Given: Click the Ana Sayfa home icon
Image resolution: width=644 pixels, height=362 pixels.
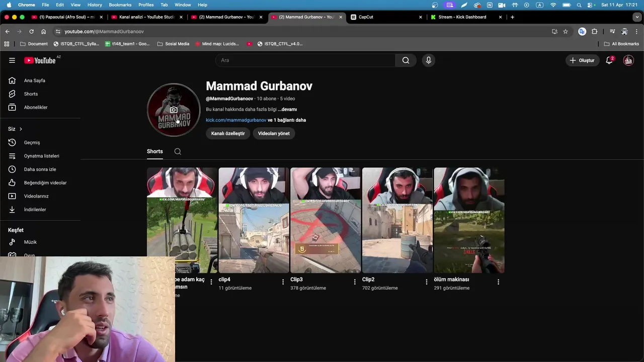Looking at the screenshot, I should pos(13,80).
